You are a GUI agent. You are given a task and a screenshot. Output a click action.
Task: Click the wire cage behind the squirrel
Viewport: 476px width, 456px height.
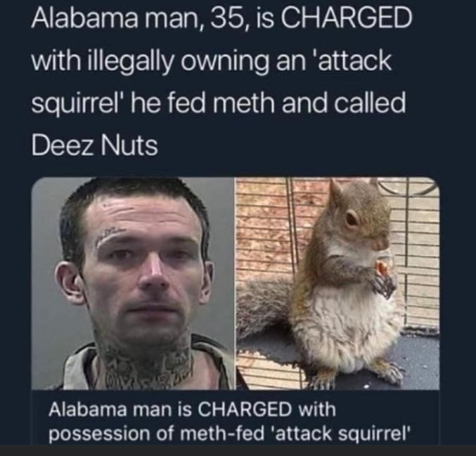tap(418, 258)
